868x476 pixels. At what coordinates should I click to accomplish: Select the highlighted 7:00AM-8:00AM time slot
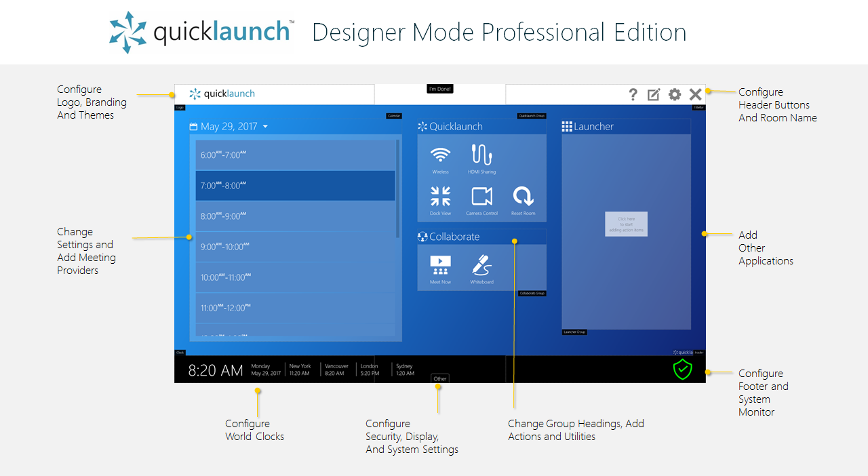295,185
